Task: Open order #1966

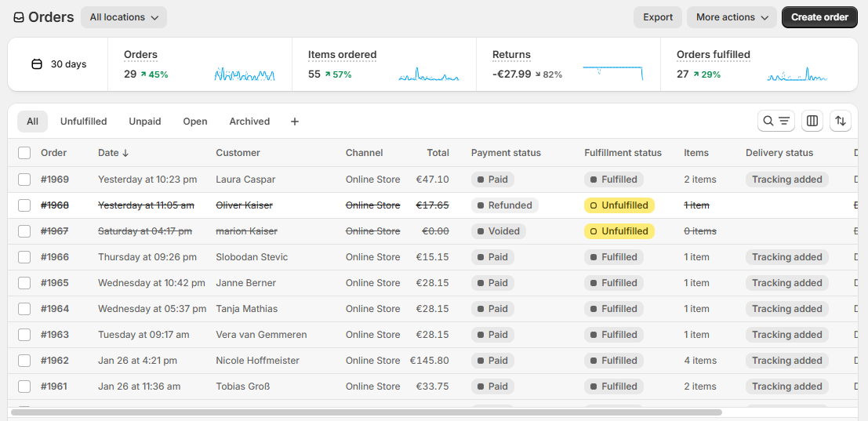Action: pos(55,257)
